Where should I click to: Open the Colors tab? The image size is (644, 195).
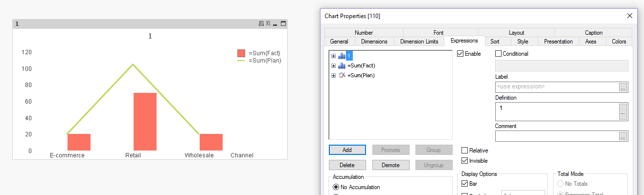(619, 42)
